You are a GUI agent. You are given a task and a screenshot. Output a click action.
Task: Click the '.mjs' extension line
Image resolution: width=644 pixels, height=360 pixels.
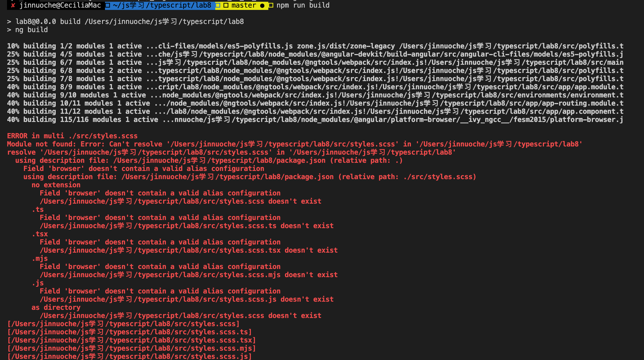(x=40, y=258)
